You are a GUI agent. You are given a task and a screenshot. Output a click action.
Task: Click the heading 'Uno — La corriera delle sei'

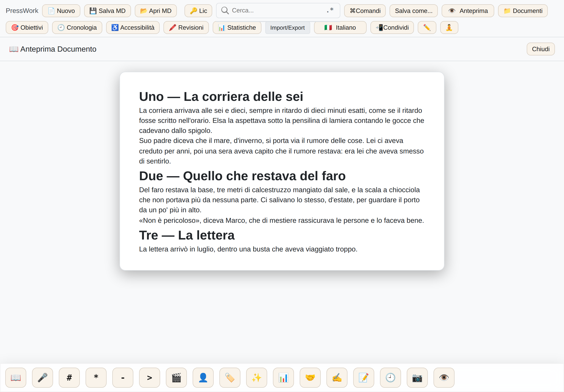(x=221, y=97)
